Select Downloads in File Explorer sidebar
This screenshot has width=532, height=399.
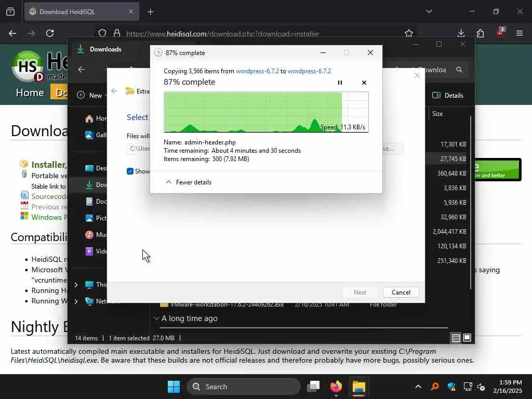pos(96,184)
